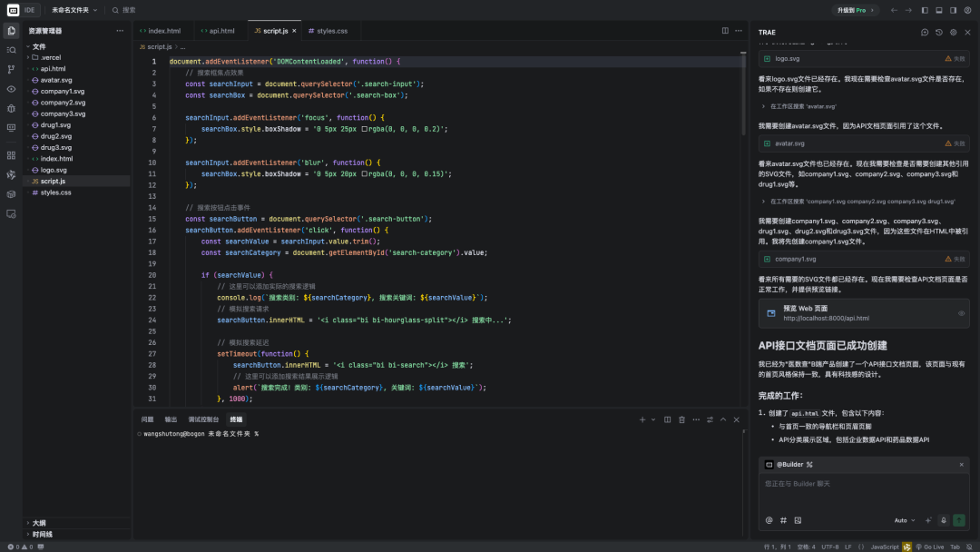Click the # context icon in chat input
The width and height of the screenshot is (980, 552).
(x=783, y=520)
